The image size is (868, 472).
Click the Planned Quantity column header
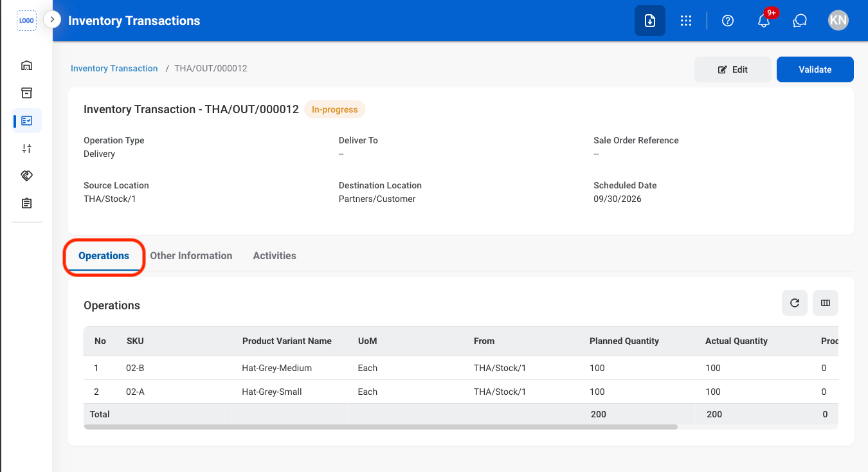[x=624, y=341]
